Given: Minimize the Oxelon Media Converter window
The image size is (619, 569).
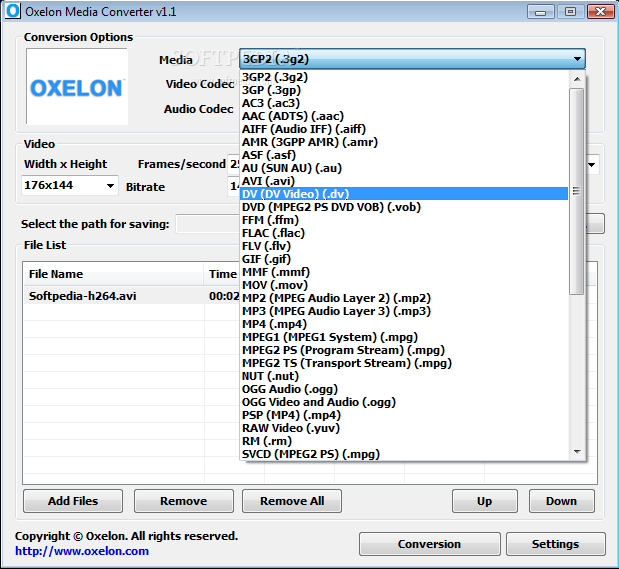Looking at the screenshot, I should 540,12.
